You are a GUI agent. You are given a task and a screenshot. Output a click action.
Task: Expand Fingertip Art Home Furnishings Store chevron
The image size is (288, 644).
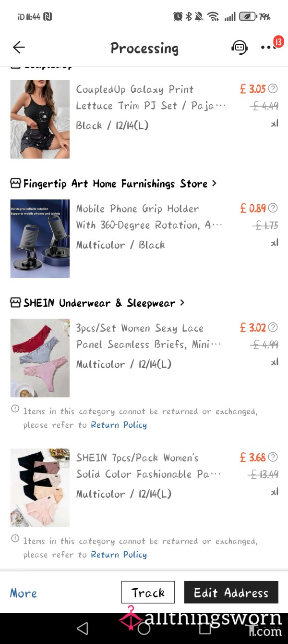214,184
